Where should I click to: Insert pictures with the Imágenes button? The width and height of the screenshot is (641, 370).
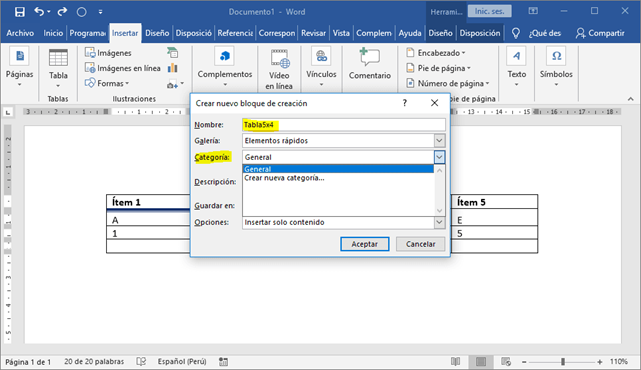click(108, 53)
